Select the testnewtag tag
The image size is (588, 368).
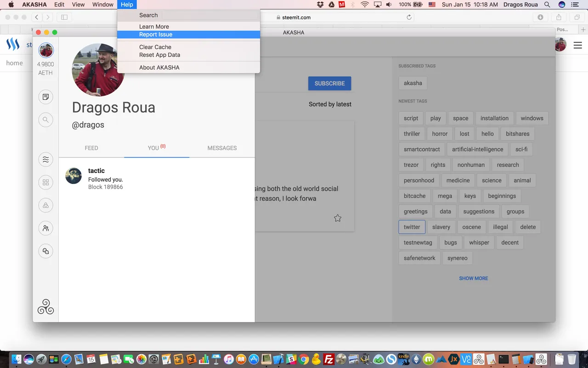418,243
